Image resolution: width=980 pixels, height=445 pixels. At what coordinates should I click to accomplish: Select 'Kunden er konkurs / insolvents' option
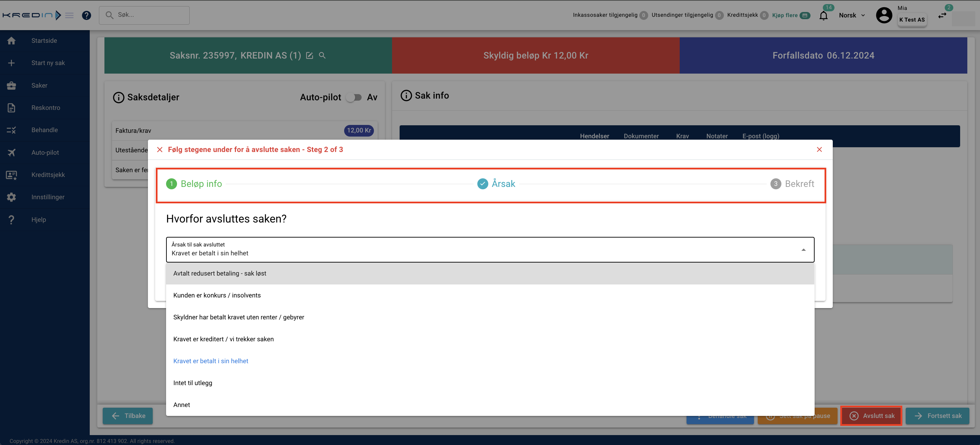tap(217, 295)
